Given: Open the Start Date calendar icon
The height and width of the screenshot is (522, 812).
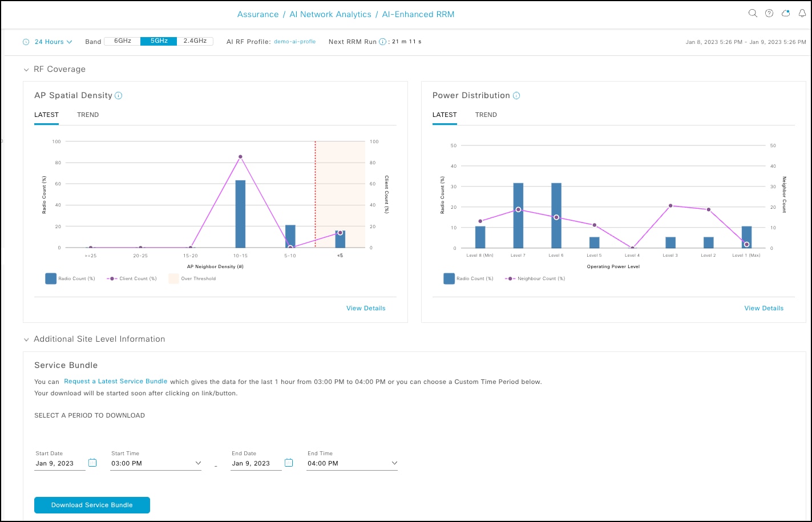Looking at the screenshot, I should pyautogui.click(x=92, y=463).
